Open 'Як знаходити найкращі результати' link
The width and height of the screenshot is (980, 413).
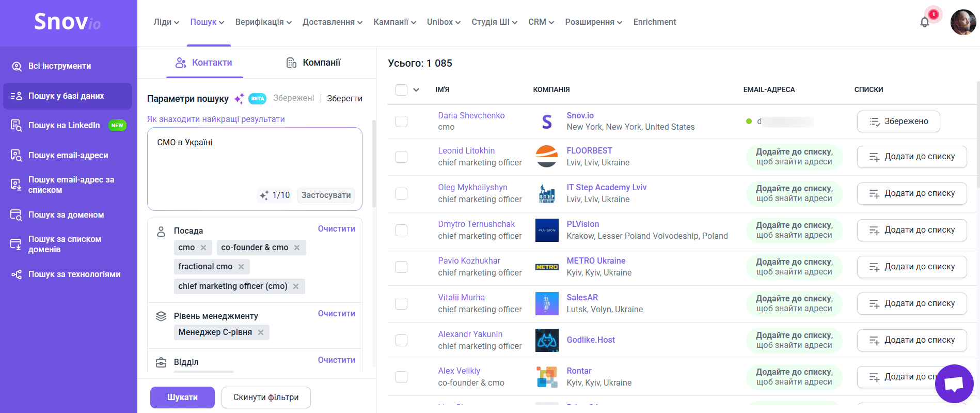click(x=216, y=119)
